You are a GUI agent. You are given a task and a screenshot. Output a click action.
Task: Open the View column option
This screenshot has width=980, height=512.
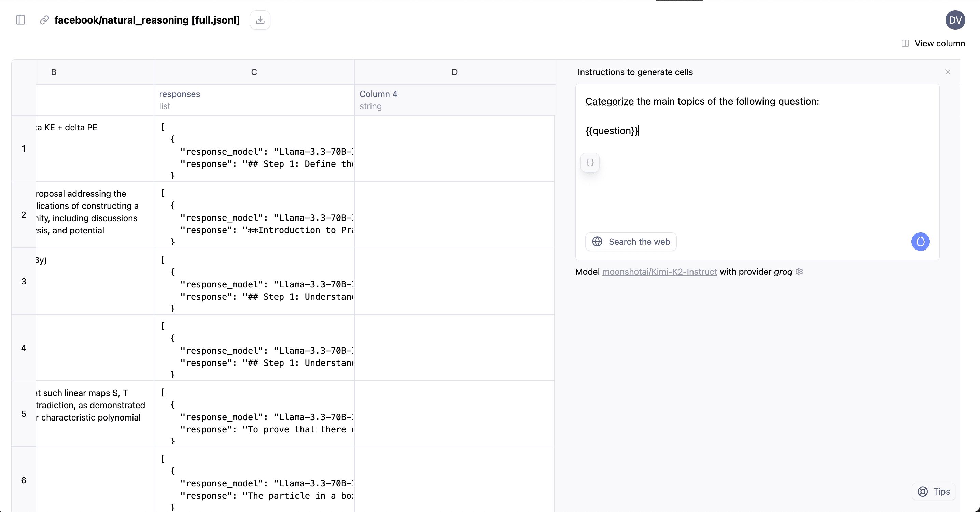[933, 43]
